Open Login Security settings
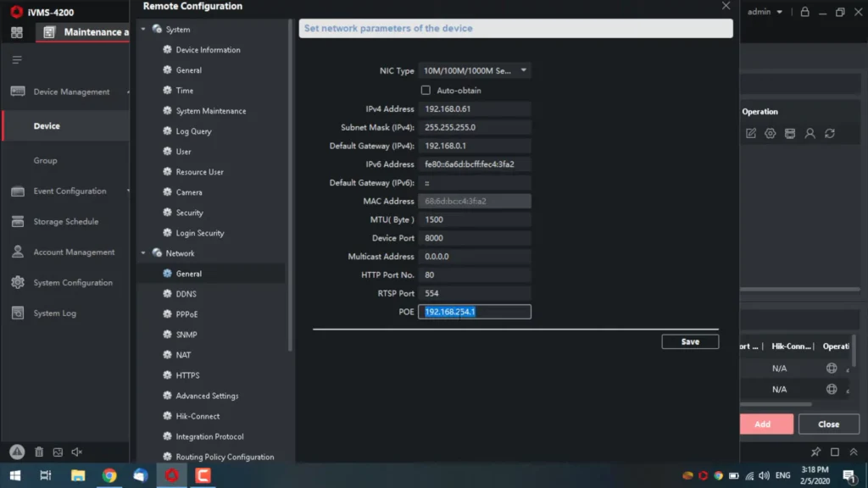 pyautogui.click(x=200, y=233)
